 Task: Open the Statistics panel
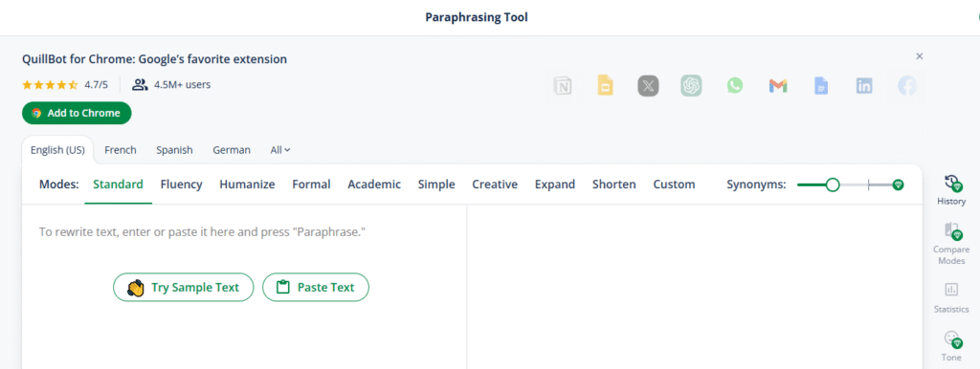click(951, 297)
